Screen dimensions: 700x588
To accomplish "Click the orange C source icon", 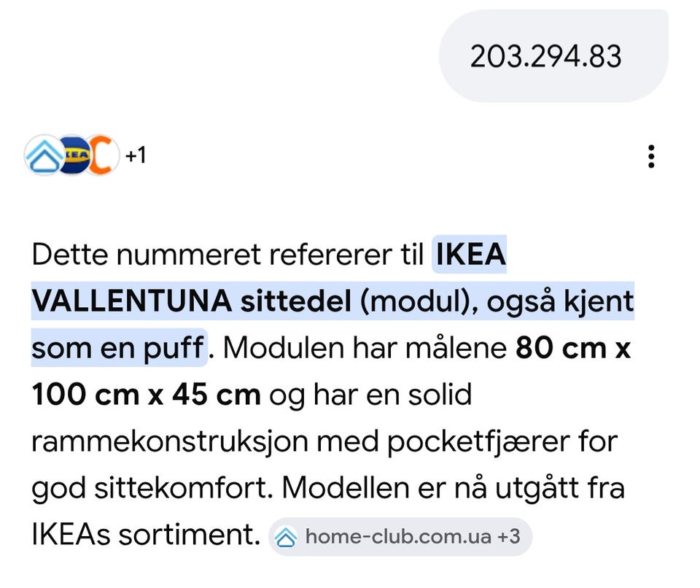I will click(x=102, y=155).
